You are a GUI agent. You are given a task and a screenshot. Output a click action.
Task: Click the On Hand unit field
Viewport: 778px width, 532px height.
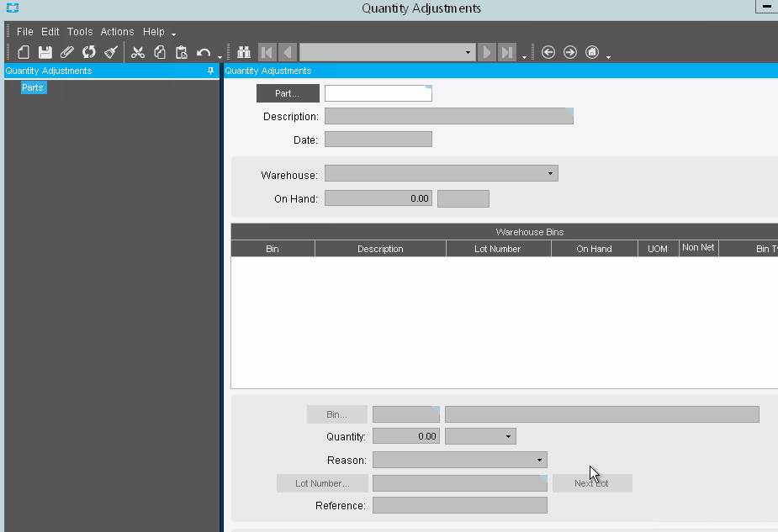pos(463,198)
